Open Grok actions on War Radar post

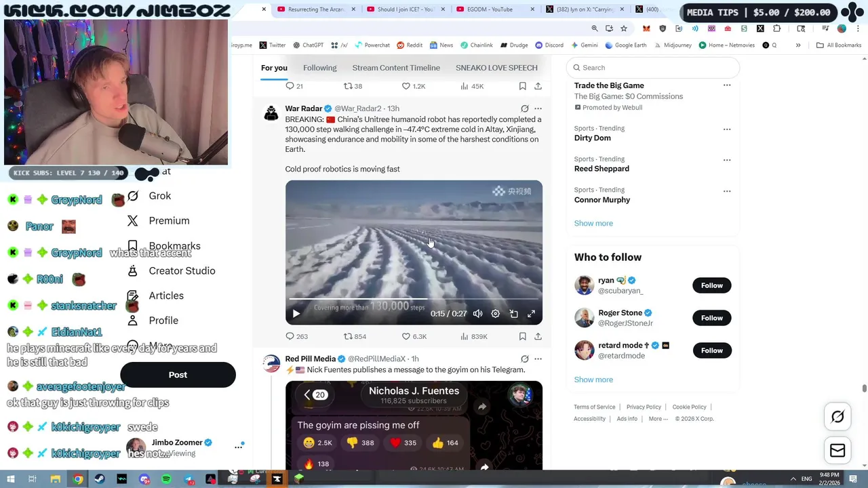pyautogui.click(x=524, y=108)
